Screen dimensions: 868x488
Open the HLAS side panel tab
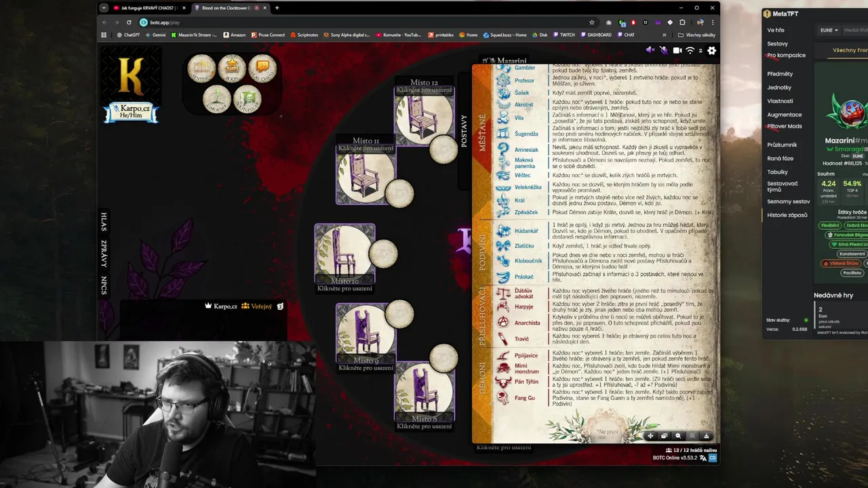pyautogui.click(x=104, y=222)
